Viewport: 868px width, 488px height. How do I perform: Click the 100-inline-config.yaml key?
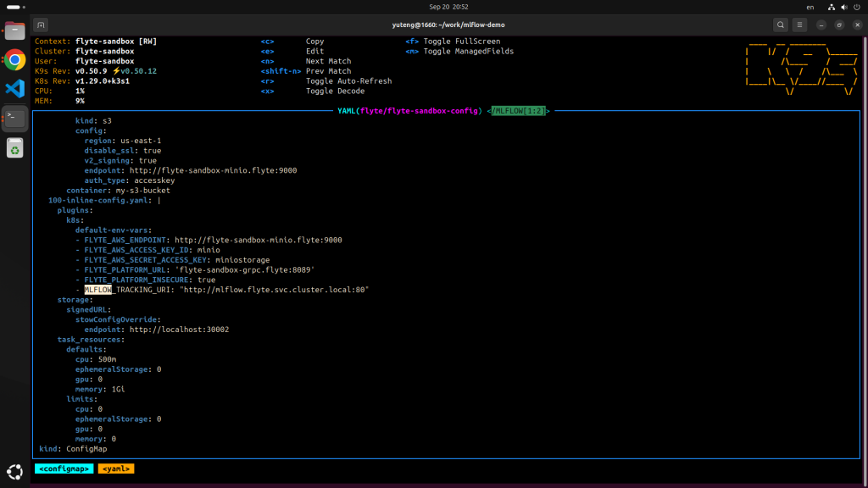pos(98,201)
